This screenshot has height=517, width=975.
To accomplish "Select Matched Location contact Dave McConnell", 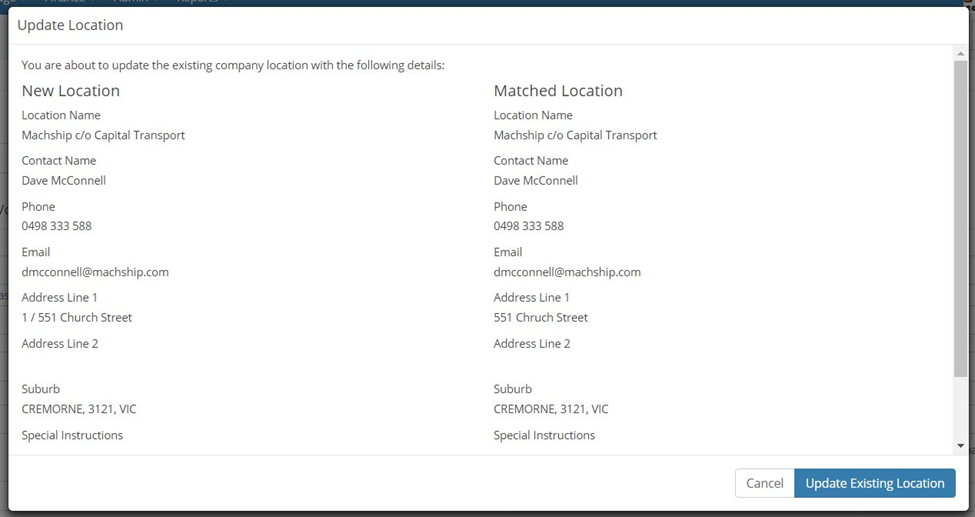I will pos(536,180).
